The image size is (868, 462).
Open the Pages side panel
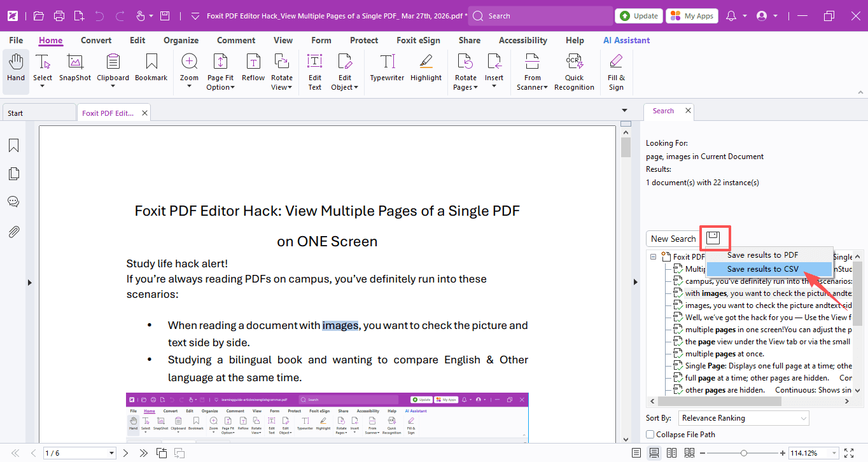click(x=13, y=174)
